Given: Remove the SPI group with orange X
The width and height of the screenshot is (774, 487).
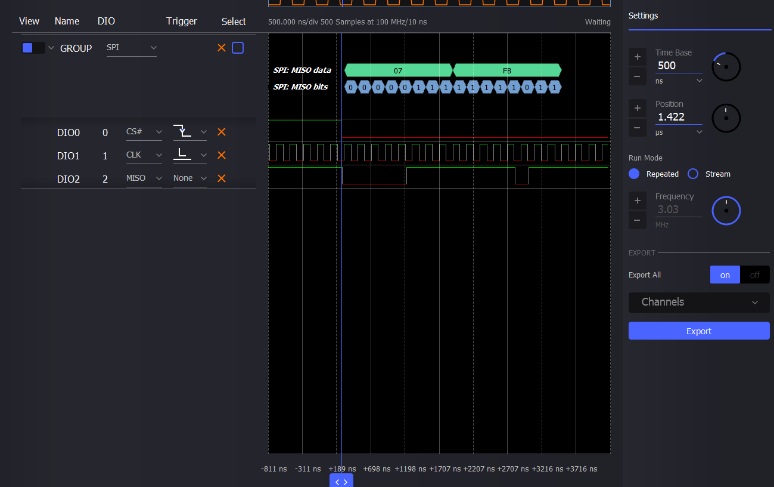Looking at the screenshot, I should [222, 48].
